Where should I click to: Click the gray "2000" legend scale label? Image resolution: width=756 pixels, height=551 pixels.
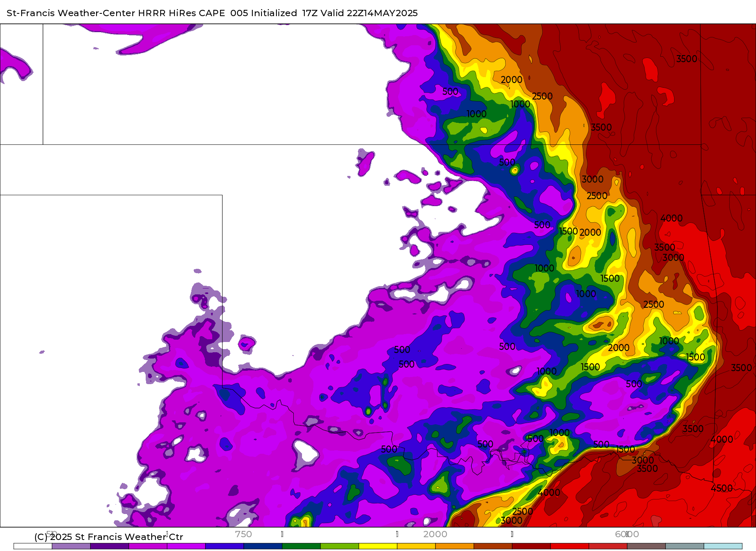(435, 534)
